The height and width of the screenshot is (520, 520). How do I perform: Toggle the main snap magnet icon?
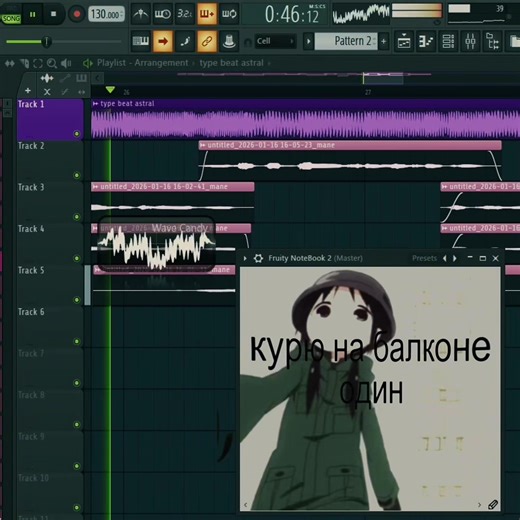coord(247,42)
